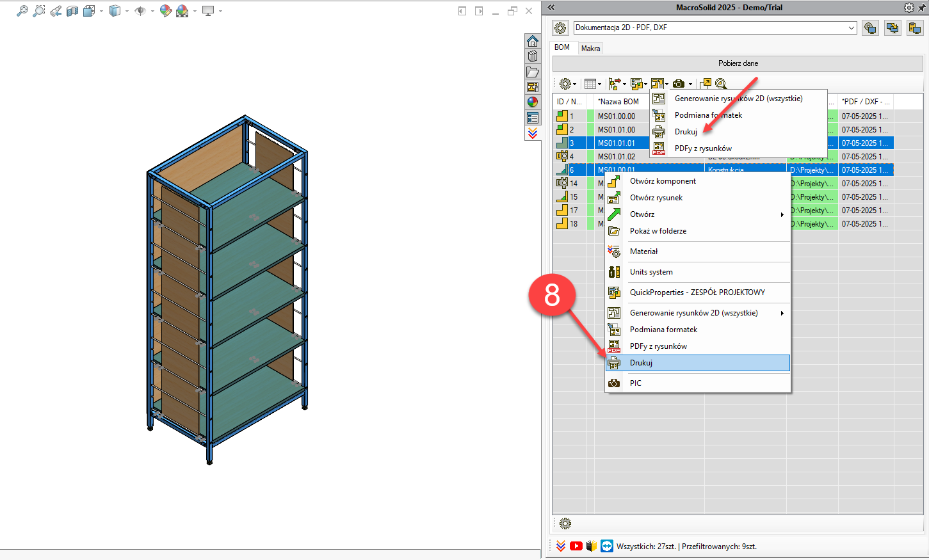Open Apply Scene dropdown arrow
The height and width of the screenshot is (560, 929).
tap(195, 11)
